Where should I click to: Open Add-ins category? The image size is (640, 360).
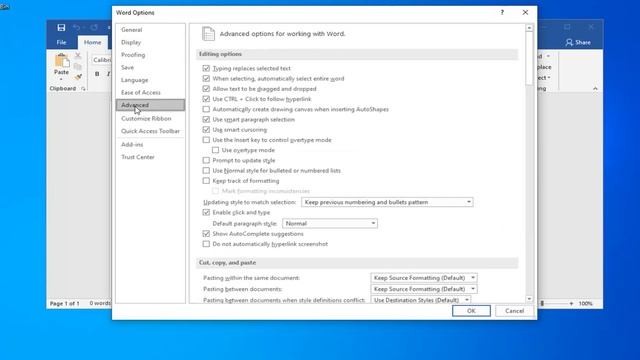click(x=150, y=144)
